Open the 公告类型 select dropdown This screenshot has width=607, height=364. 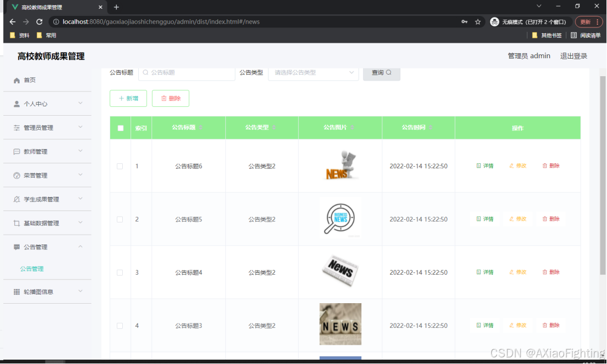[x=313, y=73]
